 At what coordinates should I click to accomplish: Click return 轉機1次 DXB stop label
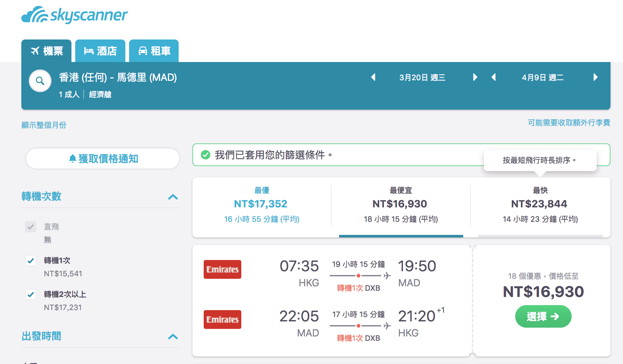point(359,338)
